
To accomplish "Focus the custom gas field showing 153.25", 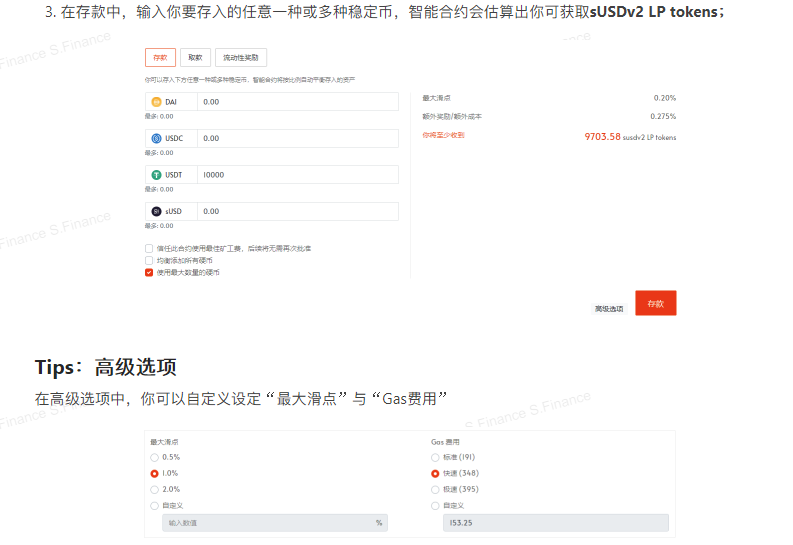I will tap(556, 523).
